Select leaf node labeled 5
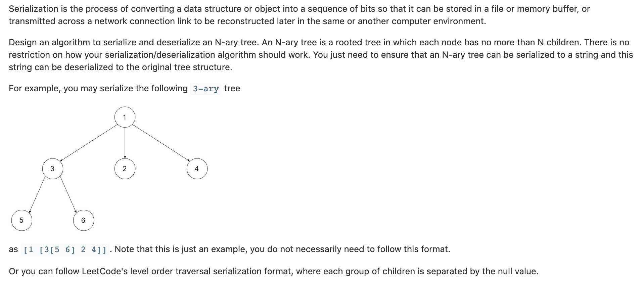Screen dimensions: 644x284 [22, 220]
